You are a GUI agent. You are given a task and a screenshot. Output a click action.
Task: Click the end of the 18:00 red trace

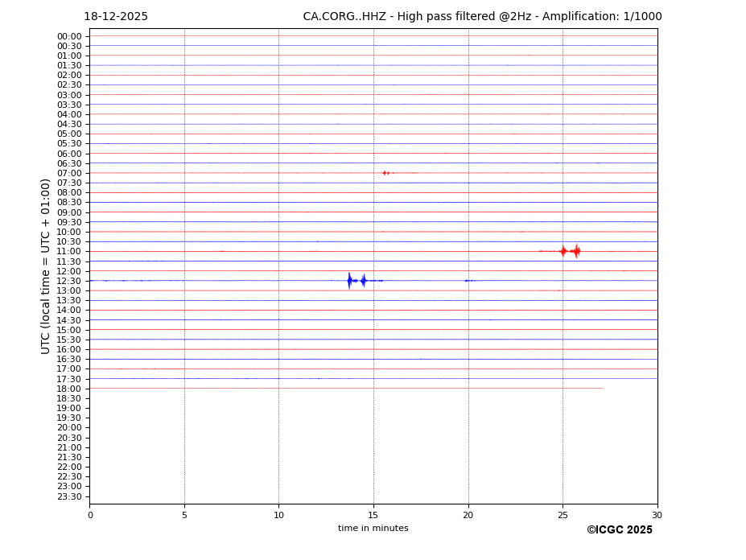pos(602,388)
